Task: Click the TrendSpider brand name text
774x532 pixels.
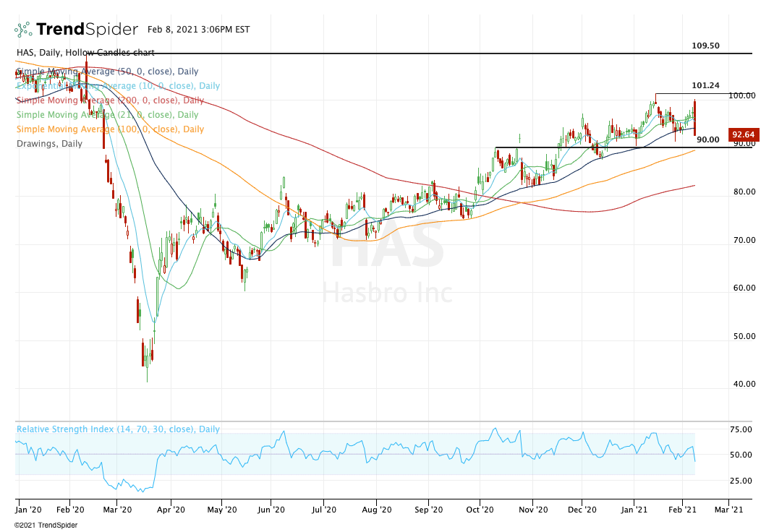Action: click(x=87, y=30)
